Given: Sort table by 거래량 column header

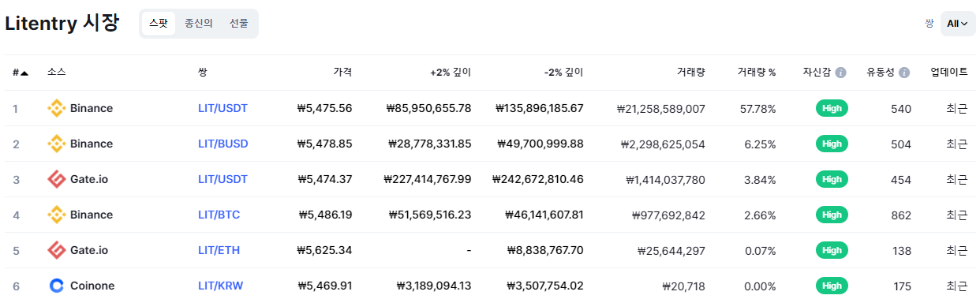Looking at the screenshot, I should pos(690,72).
